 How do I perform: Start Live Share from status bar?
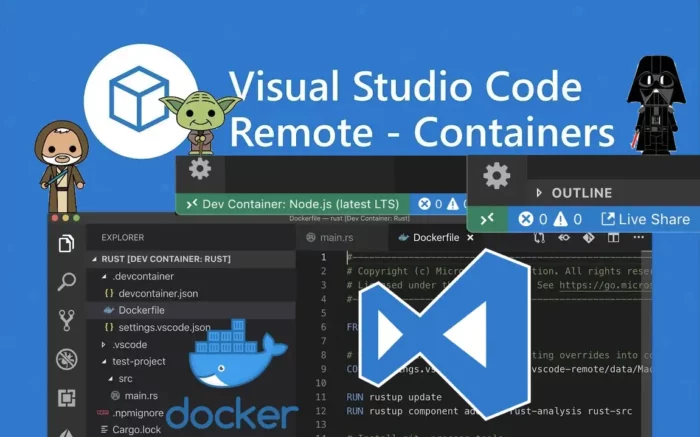(x=646, y=219)
